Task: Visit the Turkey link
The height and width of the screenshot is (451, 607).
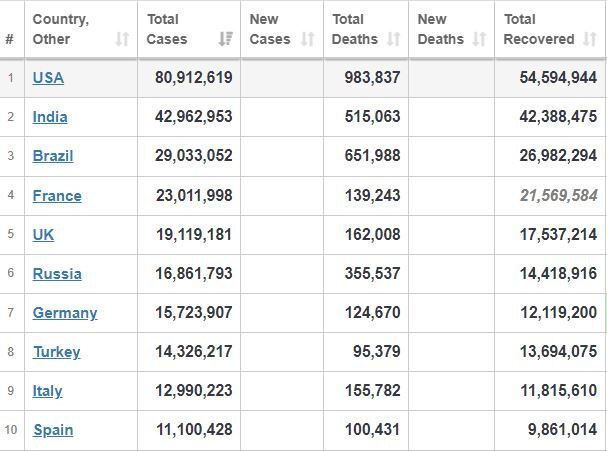Action: (x=57, y=352)
